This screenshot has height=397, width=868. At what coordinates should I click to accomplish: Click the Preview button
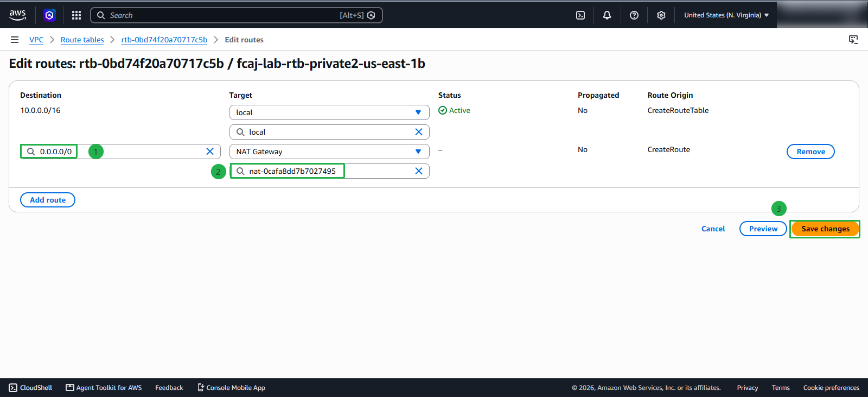[763, 229]
